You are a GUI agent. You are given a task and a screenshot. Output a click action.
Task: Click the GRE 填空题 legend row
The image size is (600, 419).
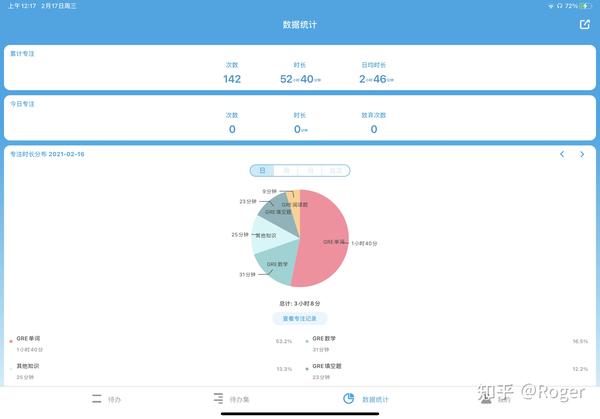click(447, 371)
